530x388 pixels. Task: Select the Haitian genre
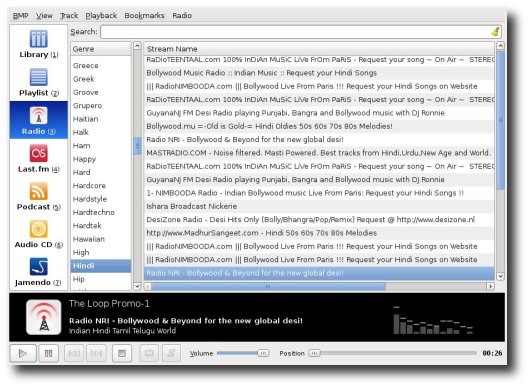pyautogui.click(x=101, y=119)
